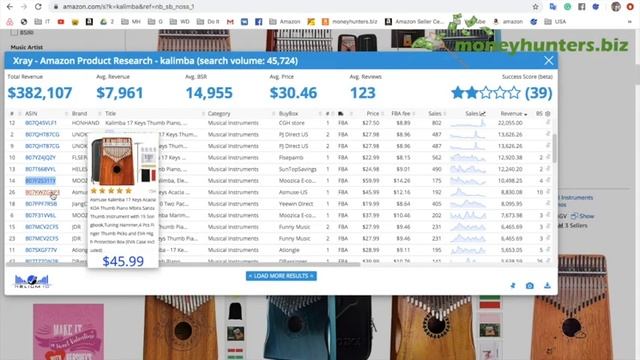The image size is (640, 360).
Task: Click the Sales trend chart header icon
Action: pos(483,113)
